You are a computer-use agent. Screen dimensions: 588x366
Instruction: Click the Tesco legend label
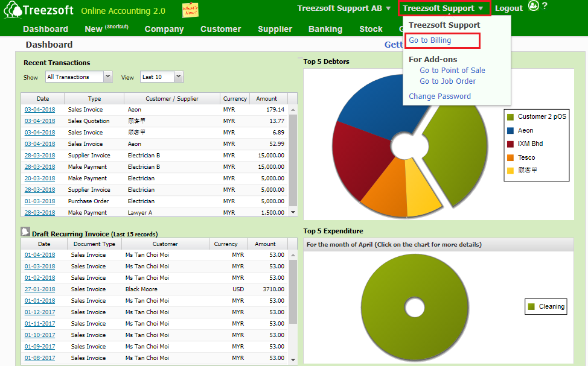[526, 158]
